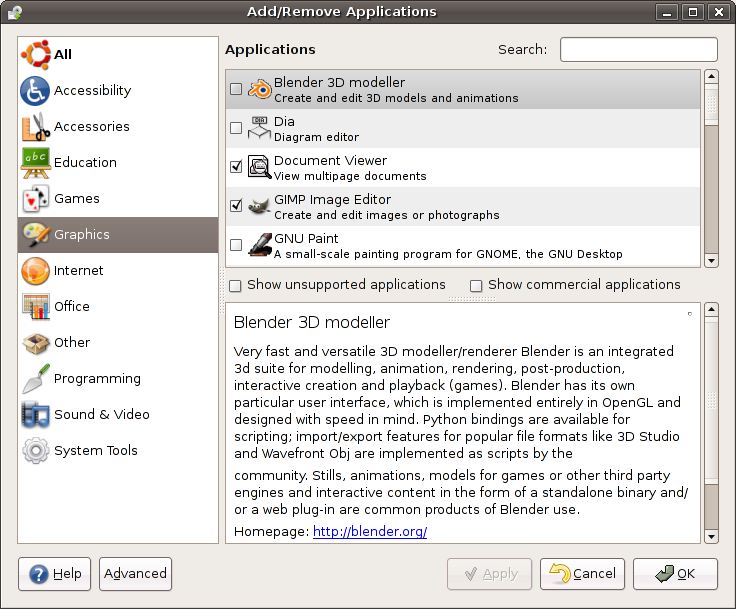Click the Advanced button

[x=135, y=574]
